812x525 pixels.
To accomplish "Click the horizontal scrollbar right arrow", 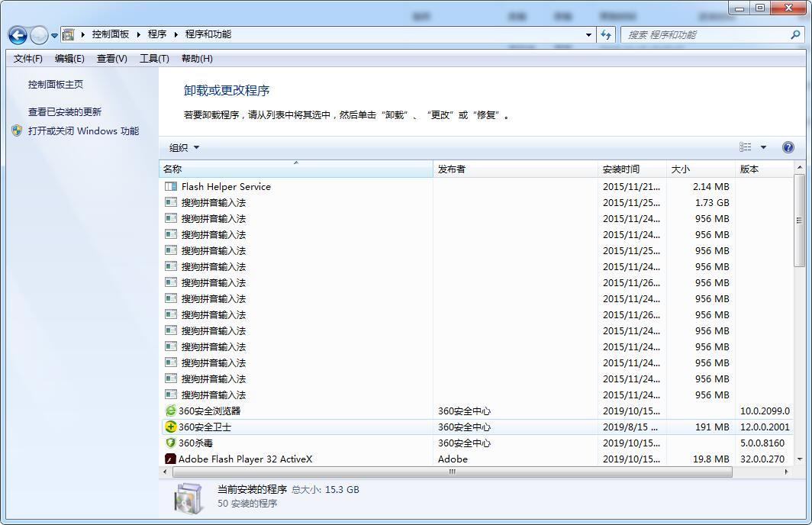I will click(787, 472).
